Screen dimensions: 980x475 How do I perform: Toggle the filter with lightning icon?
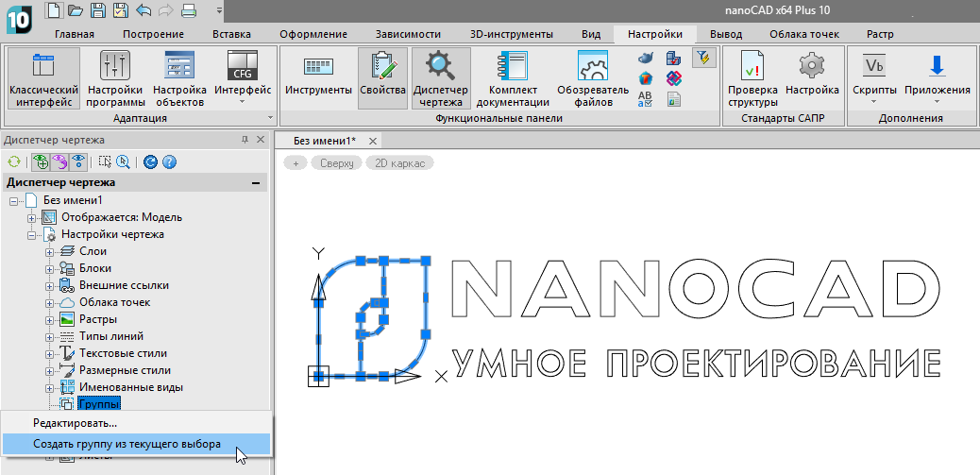703,59
